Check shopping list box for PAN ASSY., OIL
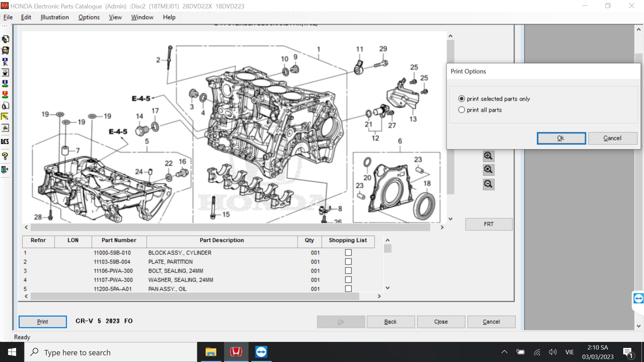Screen dimensions: 644x362 pyautogui.click(x=348, y=289)
